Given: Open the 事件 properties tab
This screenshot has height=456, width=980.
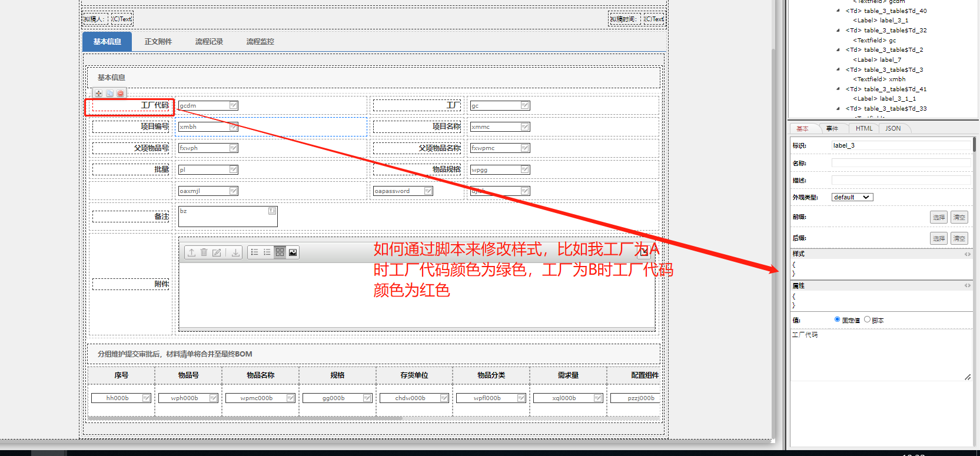Looking at the screenshot, I should pyautogui.click(x=832, y=128).
